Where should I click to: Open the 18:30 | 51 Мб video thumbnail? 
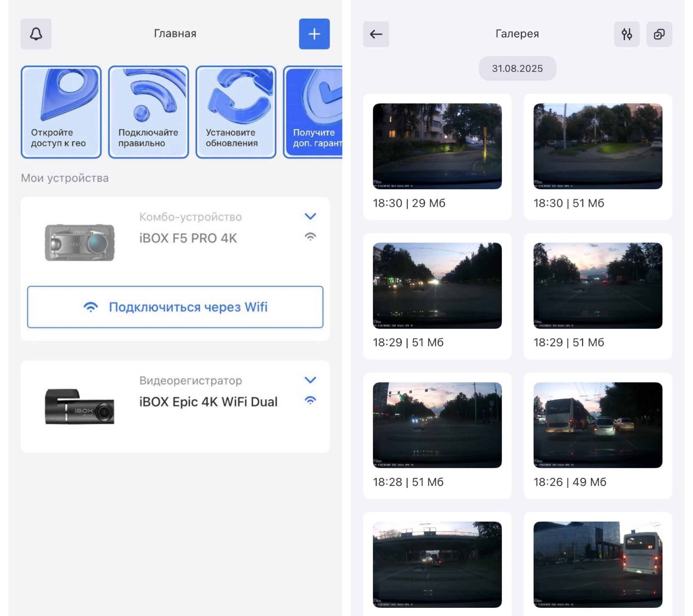(597, 146)
